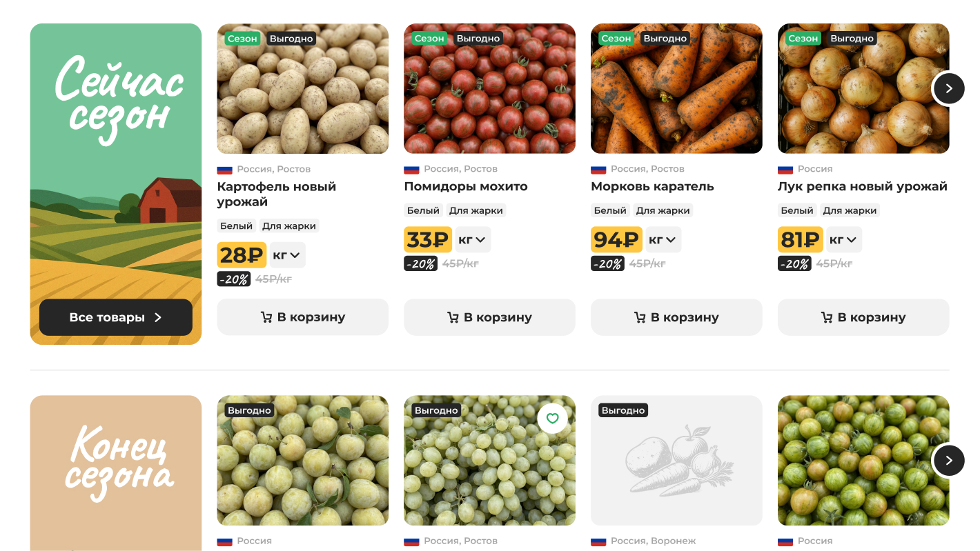Add Морковь каратель to the cart

676,317
